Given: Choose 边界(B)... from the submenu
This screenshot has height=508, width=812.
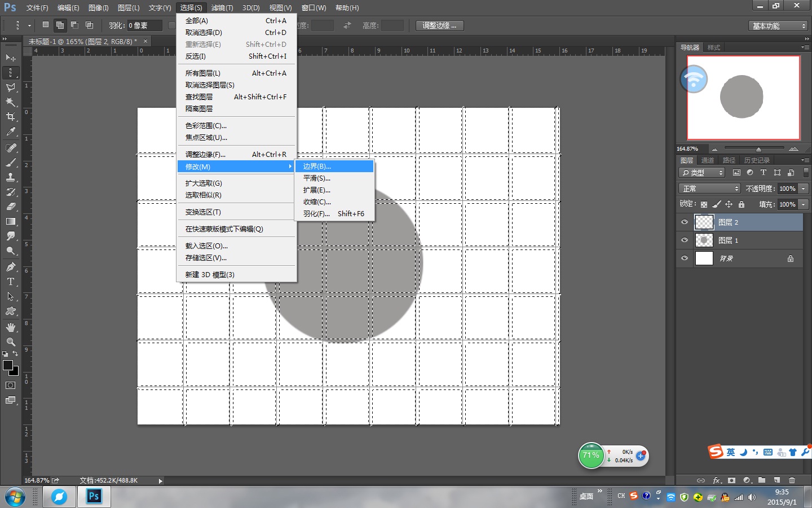Looking at the screenshot, I should (334, 167).
